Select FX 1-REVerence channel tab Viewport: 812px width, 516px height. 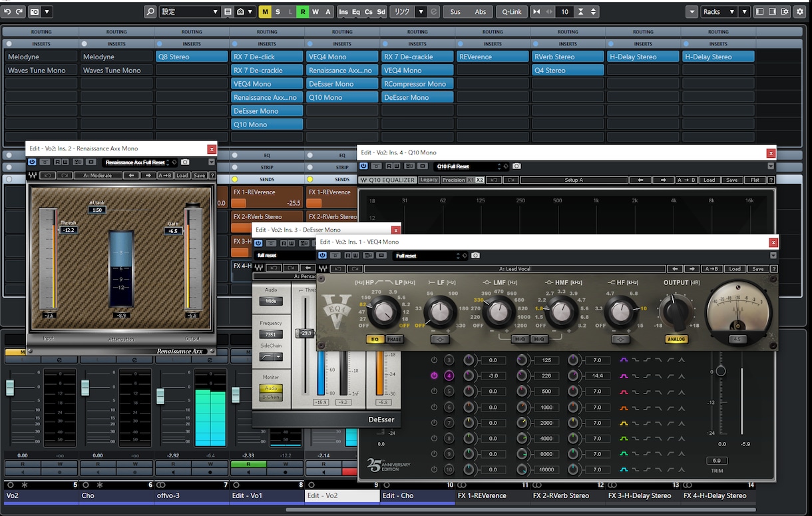[493, 495]
